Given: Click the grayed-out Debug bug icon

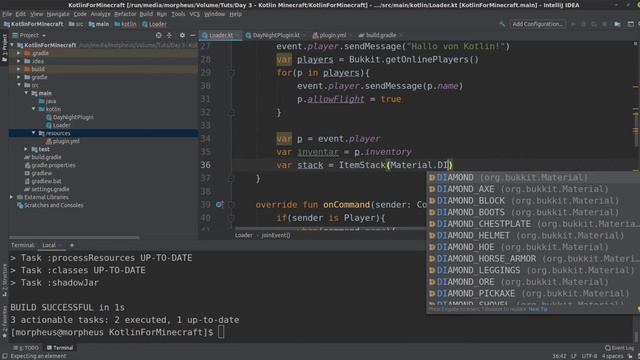Looking at the screenshot, I should pos(583,24).
